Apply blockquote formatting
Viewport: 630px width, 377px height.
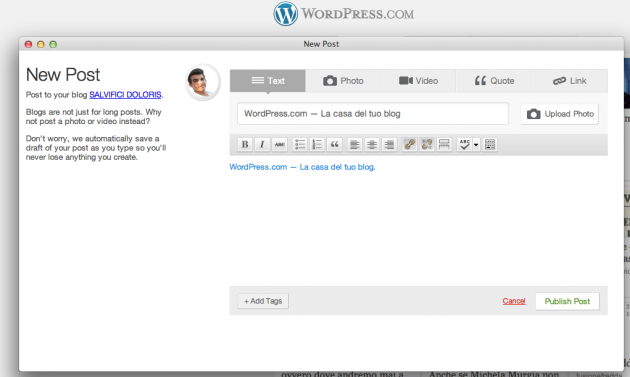click(x=334, y=144)
